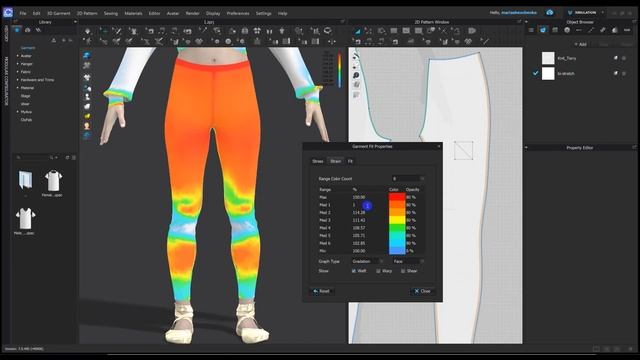Expand the Fabric folder in Library
Viewport: 640px width, 360px height.
click(18, 72)
